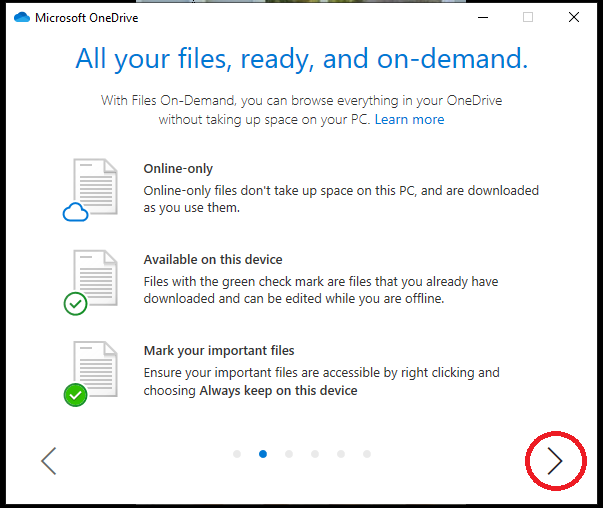Jump to the fourth page indicator dot

pos(315,454)
